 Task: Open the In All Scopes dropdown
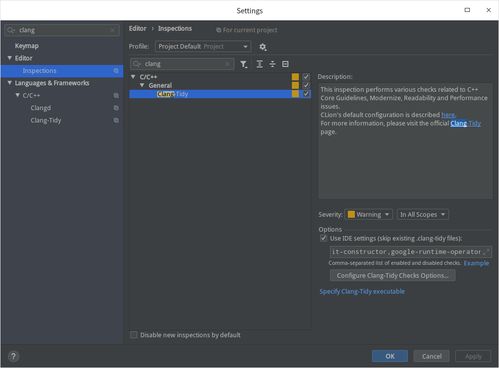[x=422, y=214]
